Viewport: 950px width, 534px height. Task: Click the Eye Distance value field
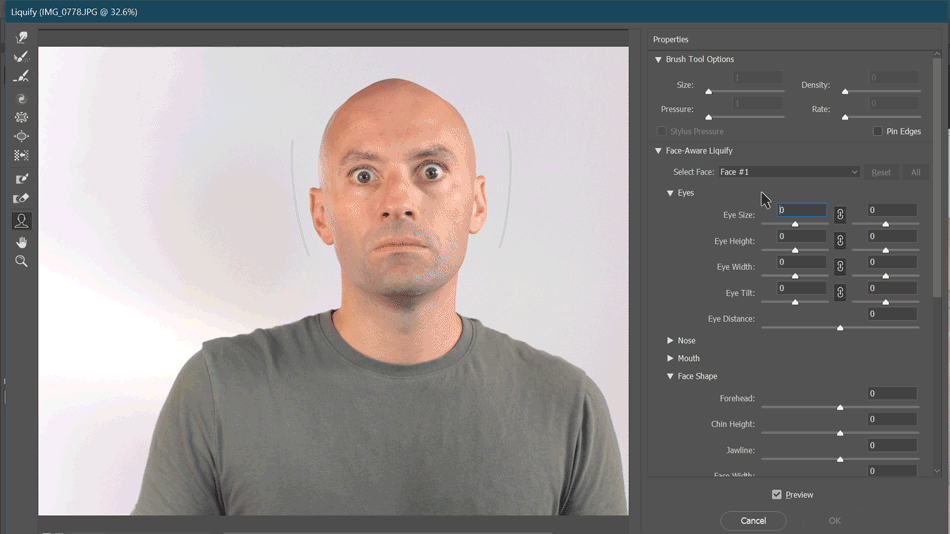pos(892,314)
